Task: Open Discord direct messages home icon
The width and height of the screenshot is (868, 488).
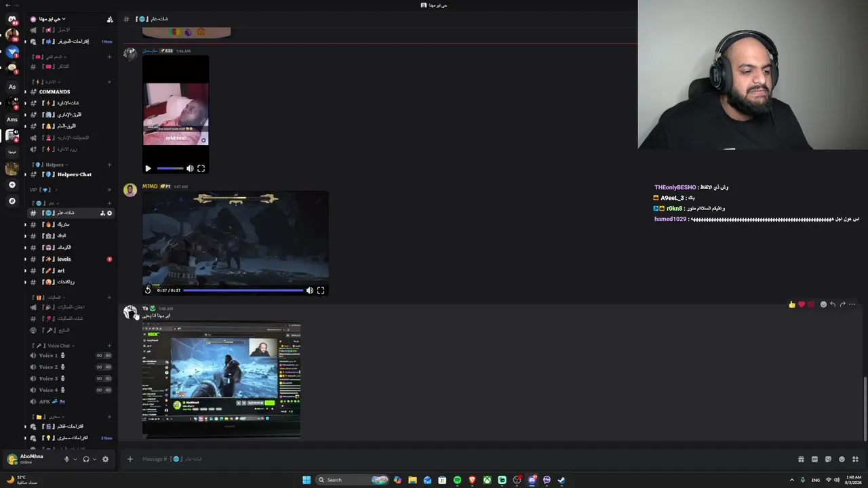Action: point(12,19)
